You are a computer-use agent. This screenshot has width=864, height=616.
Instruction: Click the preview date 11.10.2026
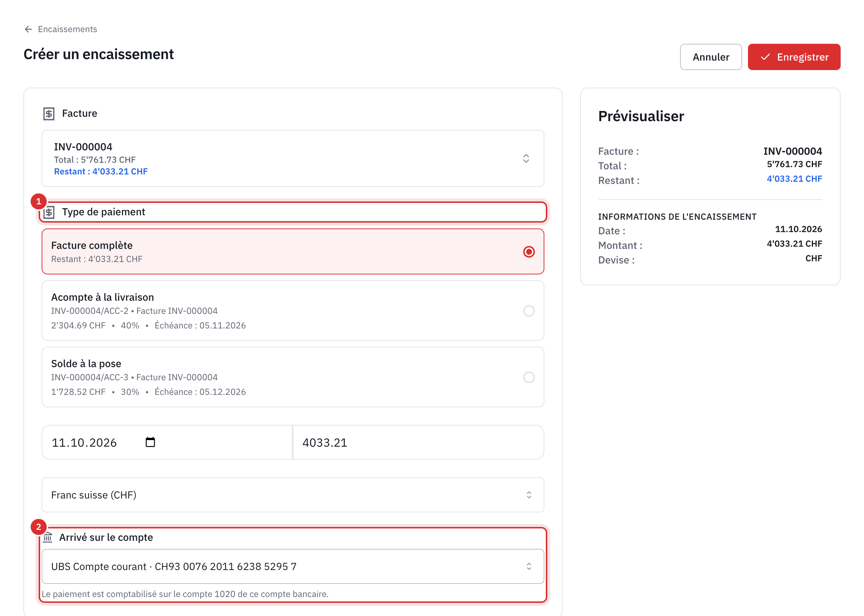pyautogui.click(x=798, y=229)
